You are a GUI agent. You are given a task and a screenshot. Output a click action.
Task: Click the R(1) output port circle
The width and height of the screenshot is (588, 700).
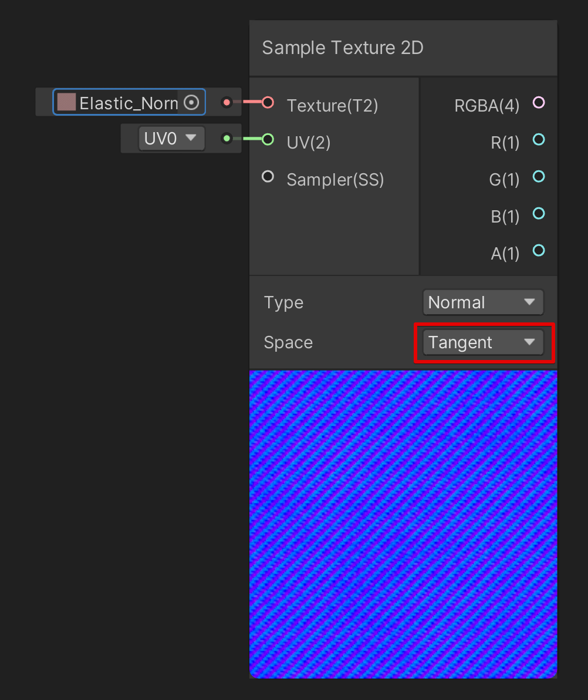539,140
